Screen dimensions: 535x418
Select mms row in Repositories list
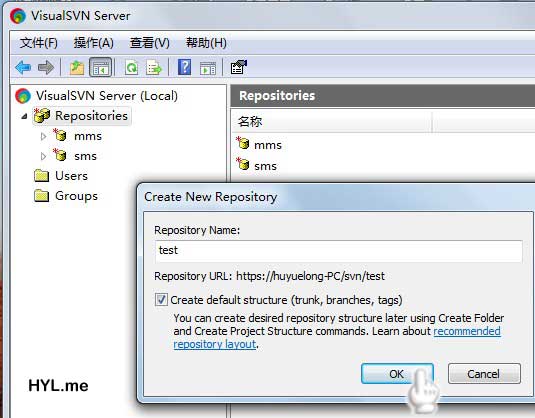(x=268, y=145)
